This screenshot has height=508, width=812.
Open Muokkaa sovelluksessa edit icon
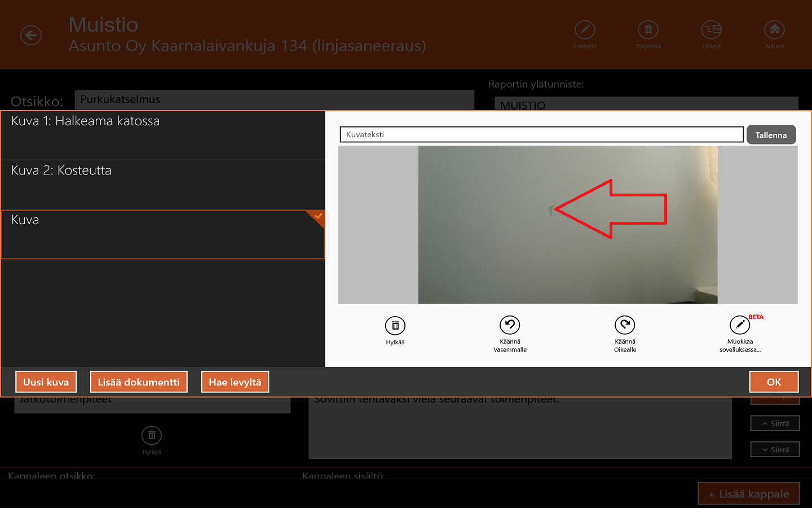pyautogui.click(x=740, y=325)
